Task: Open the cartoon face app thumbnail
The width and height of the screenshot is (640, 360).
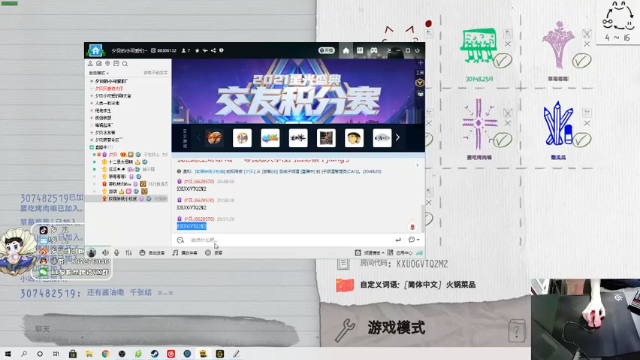Action: tap(354, 138)
